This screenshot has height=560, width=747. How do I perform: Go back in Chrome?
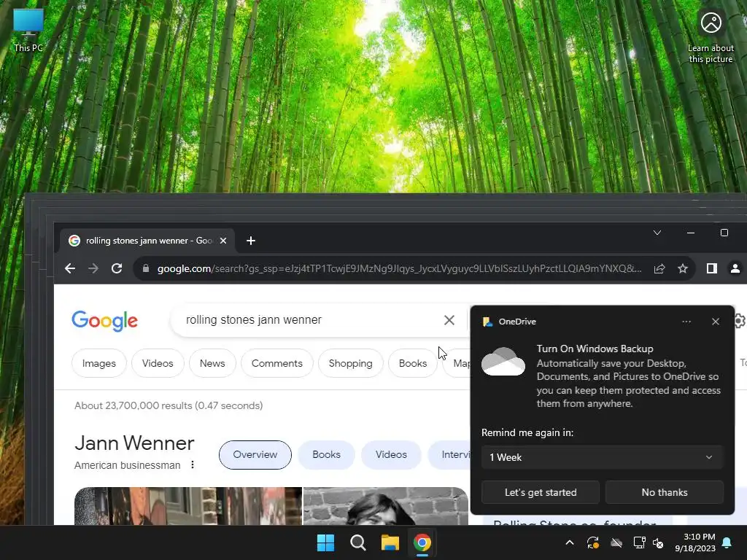click(x=70, y=268)
